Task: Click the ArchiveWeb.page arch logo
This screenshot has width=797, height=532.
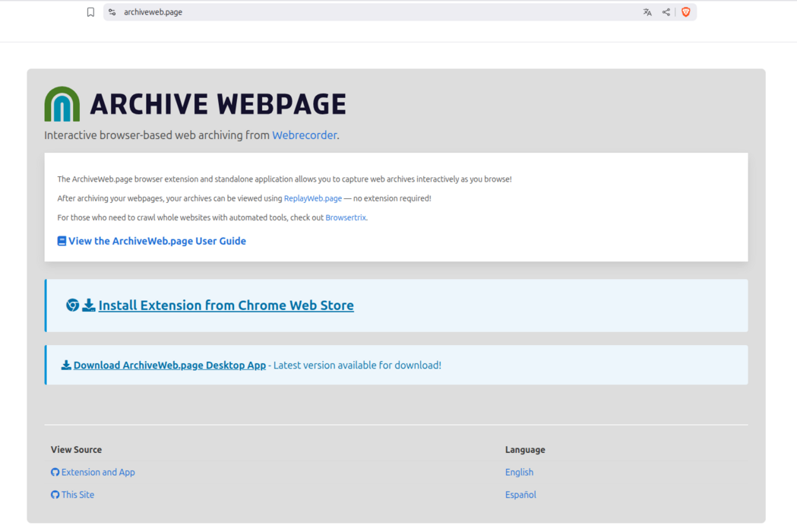Action: (x=62, y=104)
